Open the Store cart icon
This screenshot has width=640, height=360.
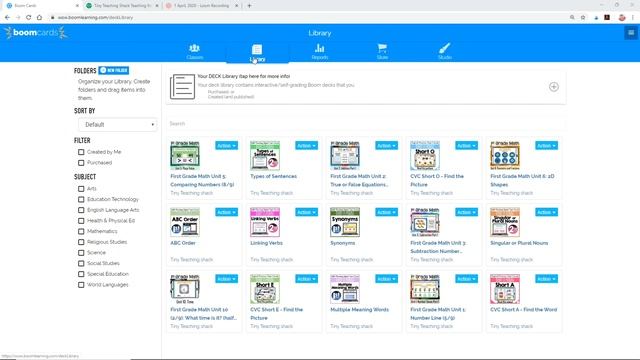(382, 49)
